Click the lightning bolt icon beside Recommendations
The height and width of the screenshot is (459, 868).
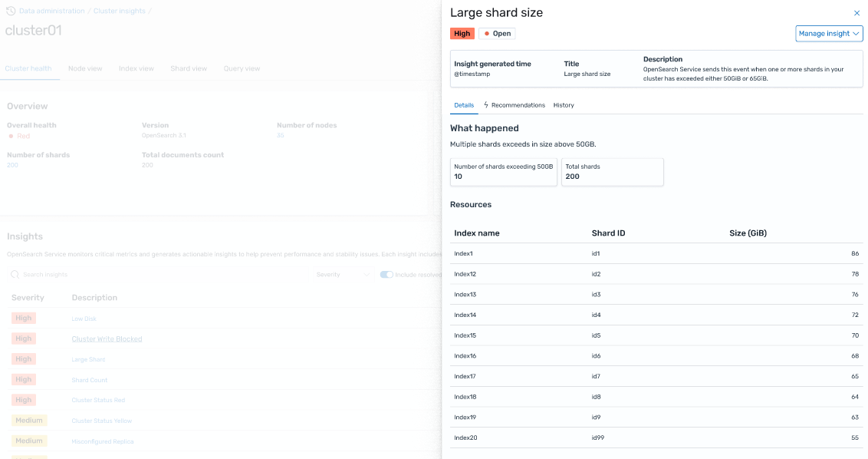[486, 105]
